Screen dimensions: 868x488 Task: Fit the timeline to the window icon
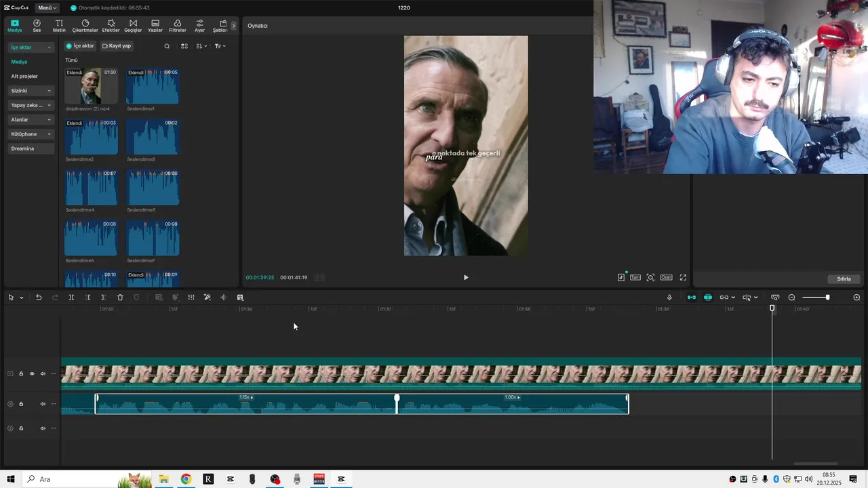pos(775,298)
